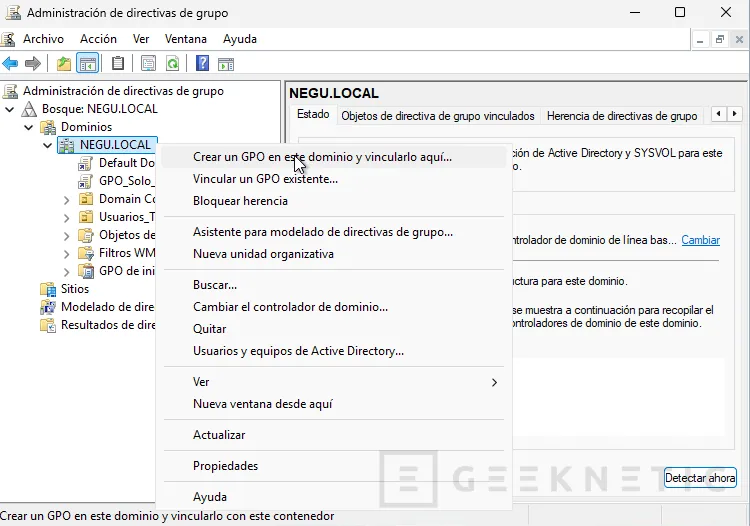Choose Buscar... in context menu
Screen dimensions: 750x526
(334, 285)
